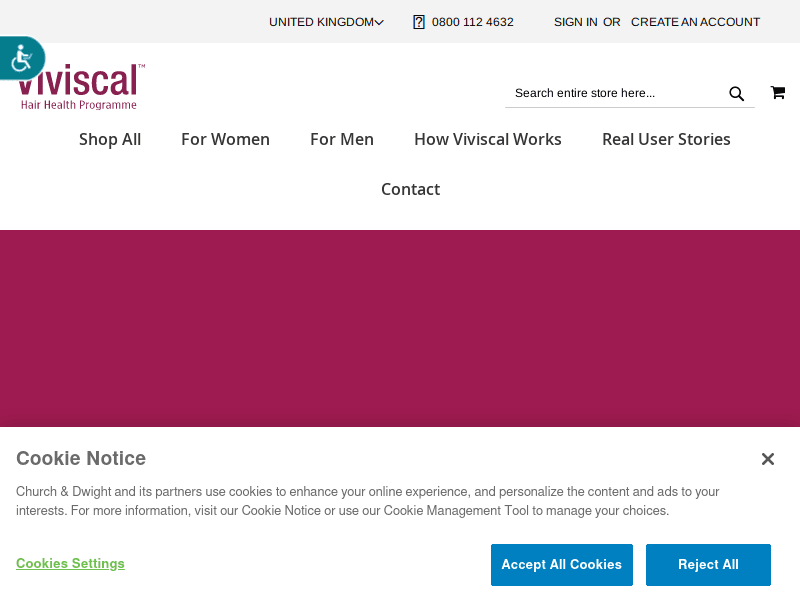Image resolution: width=800 pixels, height=600 pixels.
Task: Click the magenta hero banner
Action: [400, 328]
